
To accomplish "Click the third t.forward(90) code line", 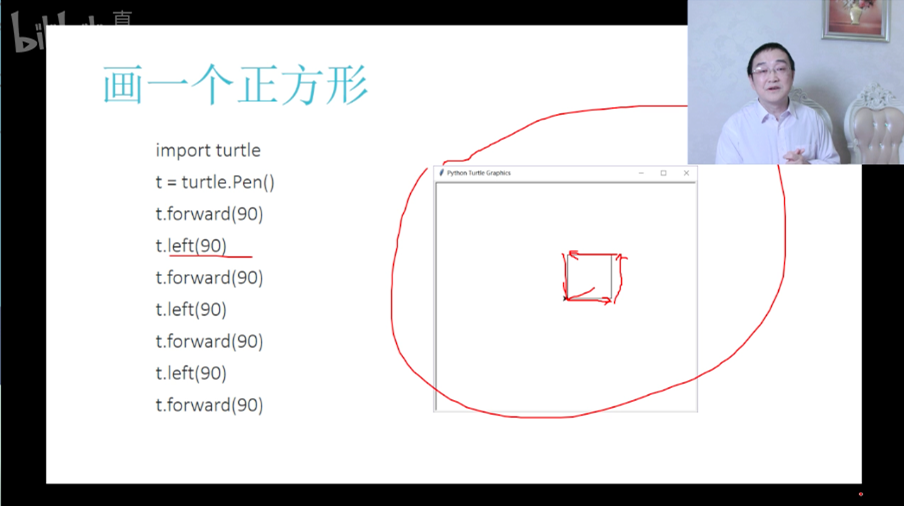I will point(209,341).
